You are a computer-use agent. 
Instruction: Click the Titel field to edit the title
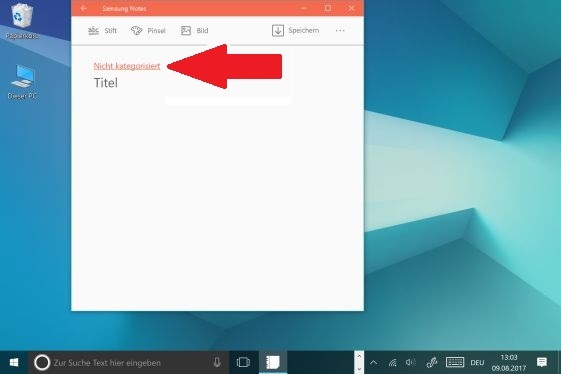tap(106, 83)
